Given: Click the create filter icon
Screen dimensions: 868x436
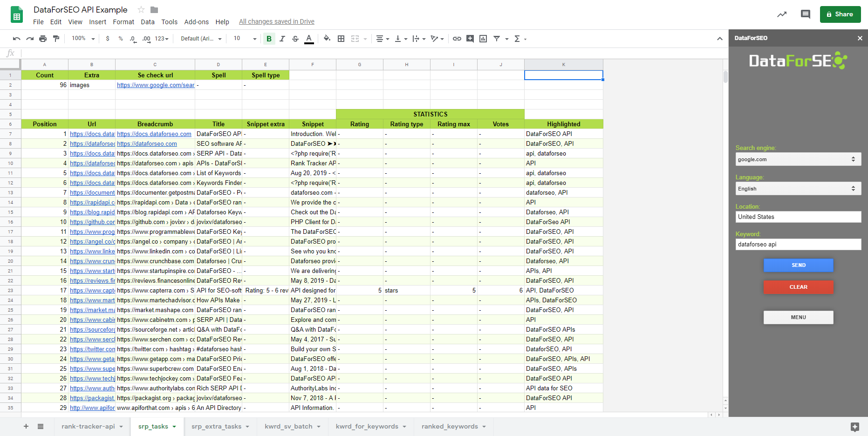Looking at the screenshot, I should 497,39.
